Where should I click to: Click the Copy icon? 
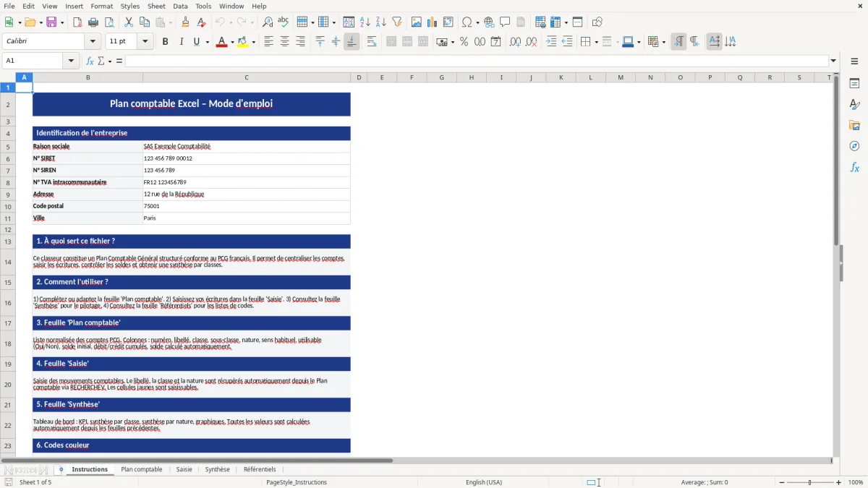[144, 22]
